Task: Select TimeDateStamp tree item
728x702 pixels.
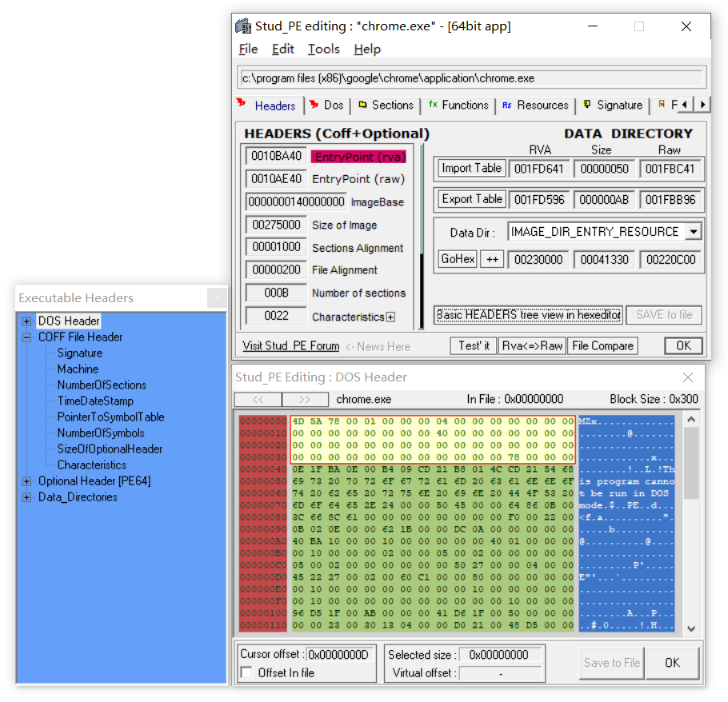Action: (95, 401)
